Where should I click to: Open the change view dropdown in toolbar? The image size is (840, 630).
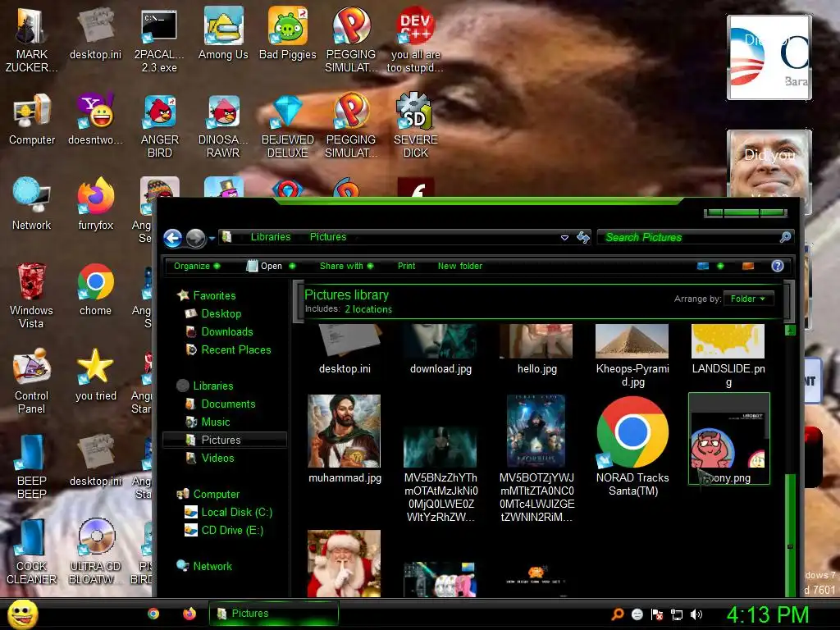720,266
